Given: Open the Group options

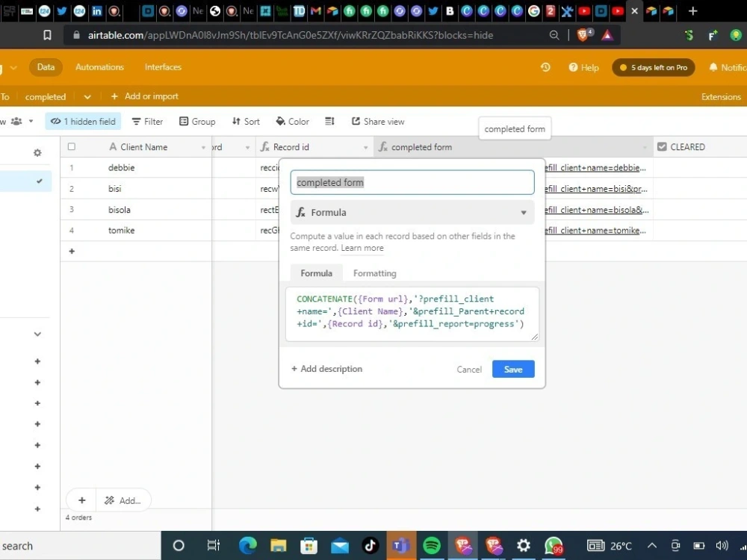Looking at the screenshot, I should point(197,122).
